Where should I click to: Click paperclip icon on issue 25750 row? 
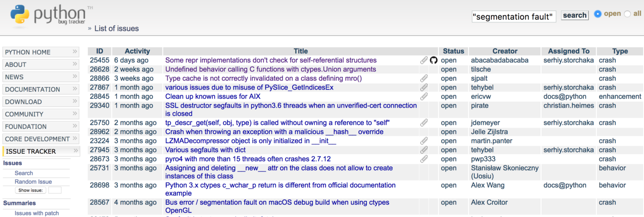click(x=424, y=123)
